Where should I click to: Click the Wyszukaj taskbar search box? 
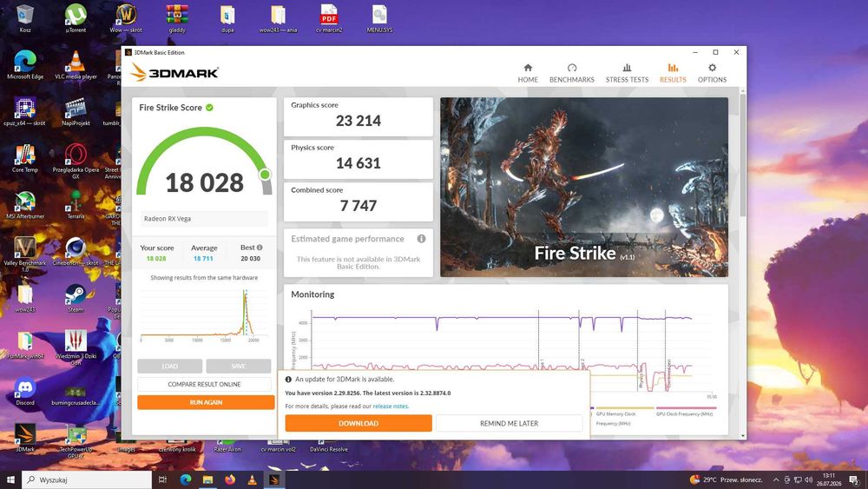87,479
